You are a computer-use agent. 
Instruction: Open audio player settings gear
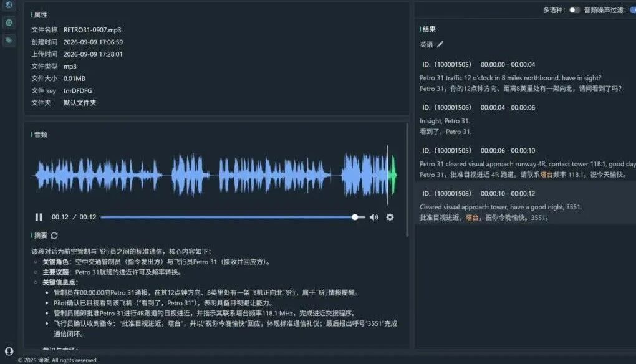390,218
